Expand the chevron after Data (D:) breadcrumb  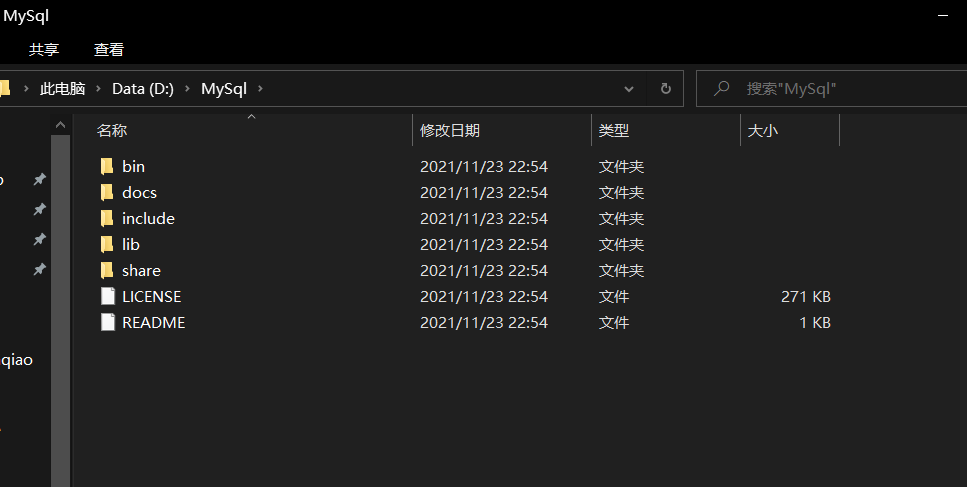pyautogui.click(x=187, y=89)
